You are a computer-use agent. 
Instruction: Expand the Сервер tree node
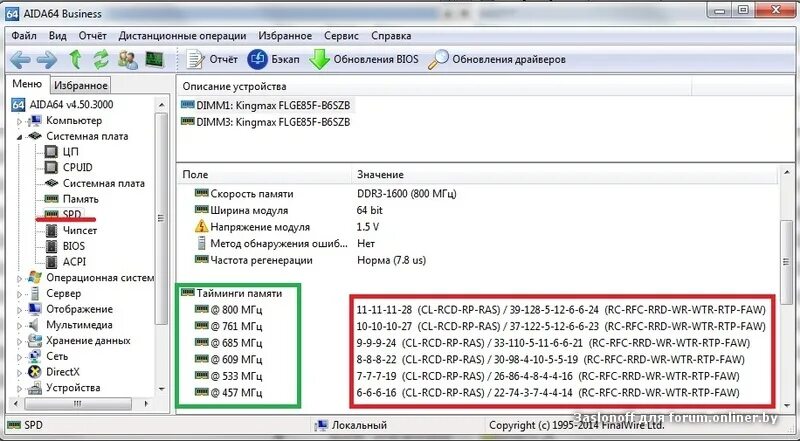[x=20, y=294]
